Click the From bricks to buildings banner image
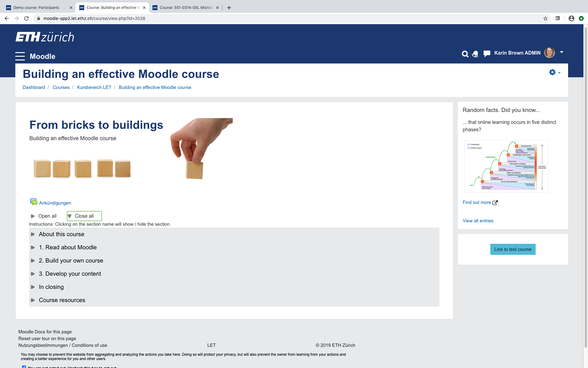588x368 pixels. tap(131, 149)
